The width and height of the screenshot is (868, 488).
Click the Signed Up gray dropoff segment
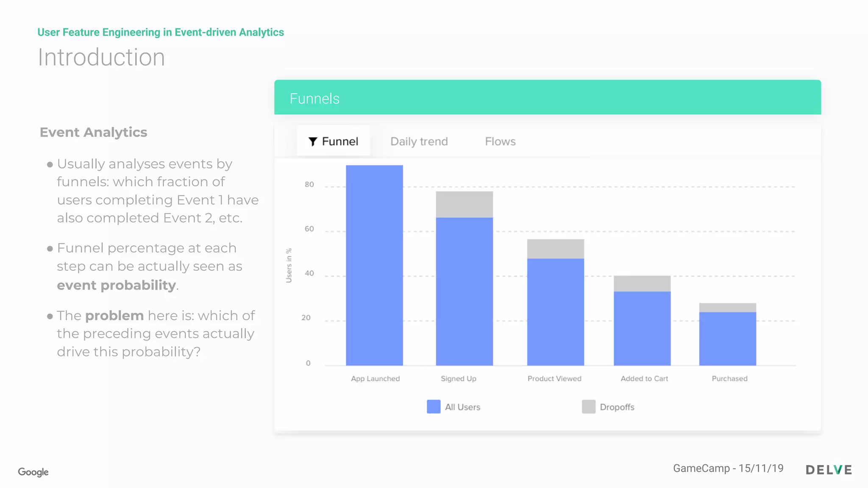coord(464,204)
